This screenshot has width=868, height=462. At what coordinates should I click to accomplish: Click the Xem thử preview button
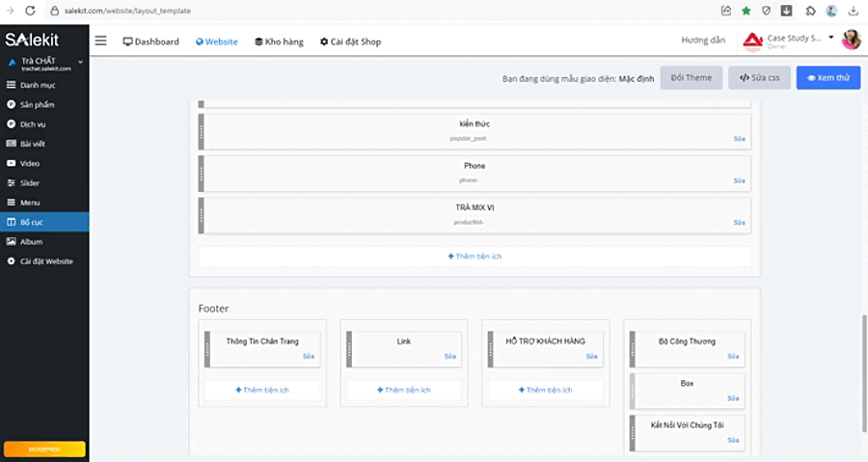[828, 77]
